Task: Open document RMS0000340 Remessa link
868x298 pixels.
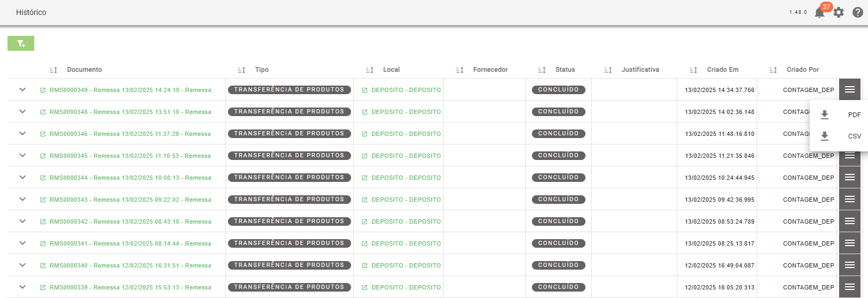Action: pyautogui.click(x=131, y=265)
